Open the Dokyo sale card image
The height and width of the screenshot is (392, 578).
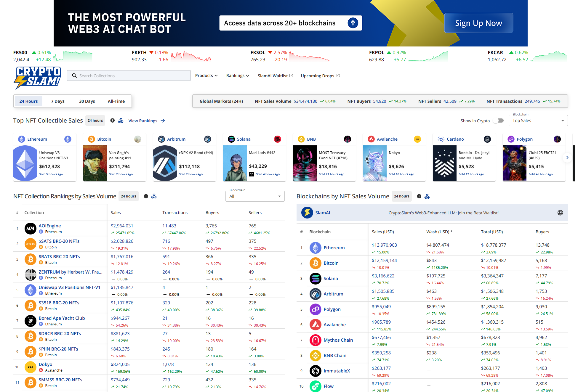tap(374, 163)
